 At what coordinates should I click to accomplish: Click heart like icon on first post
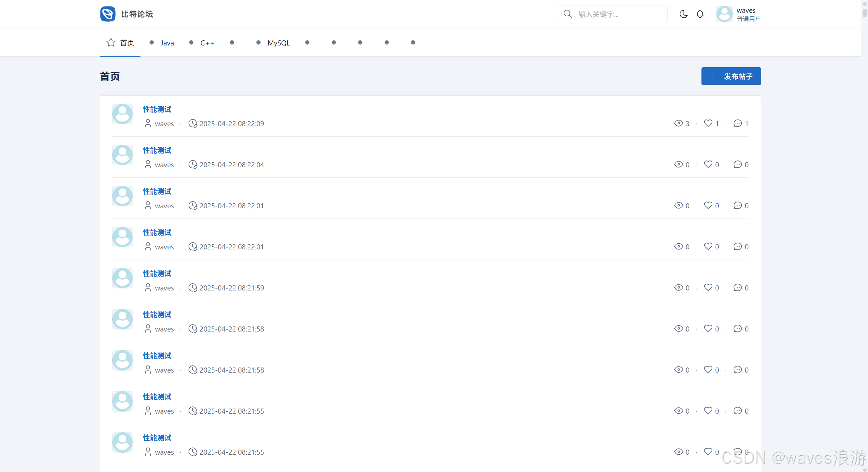(x=708, y=123)
